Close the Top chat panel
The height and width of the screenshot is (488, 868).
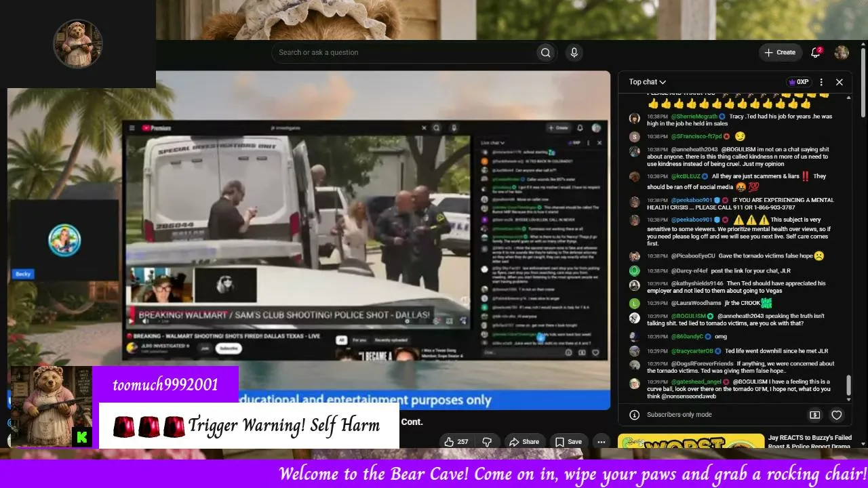pos(839,82)
